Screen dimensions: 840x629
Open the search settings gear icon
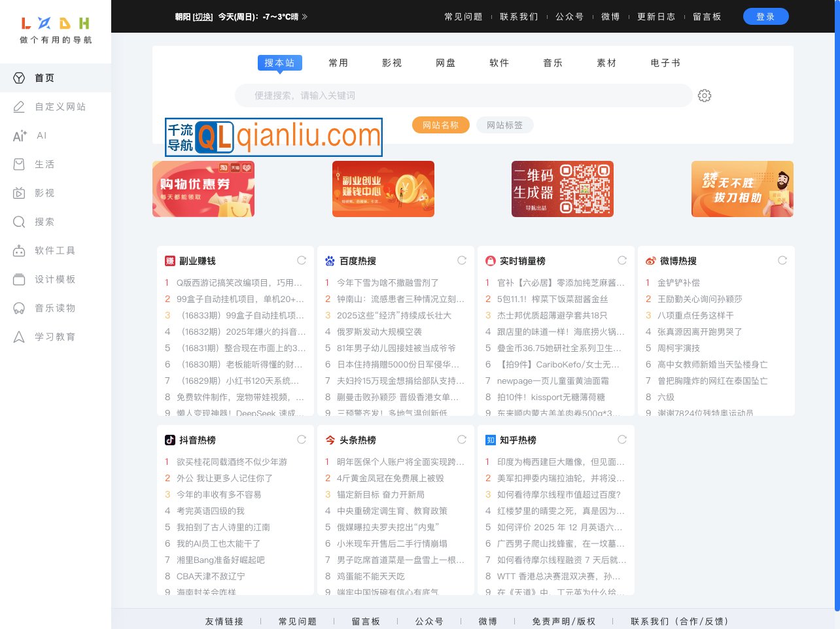pos(705,95)
